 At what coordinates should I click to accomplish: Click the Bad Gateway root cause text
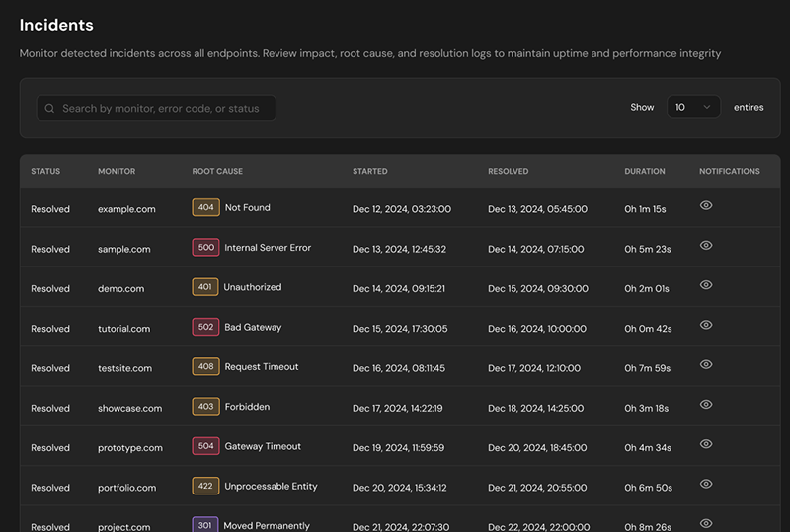[x=253, y=327]
